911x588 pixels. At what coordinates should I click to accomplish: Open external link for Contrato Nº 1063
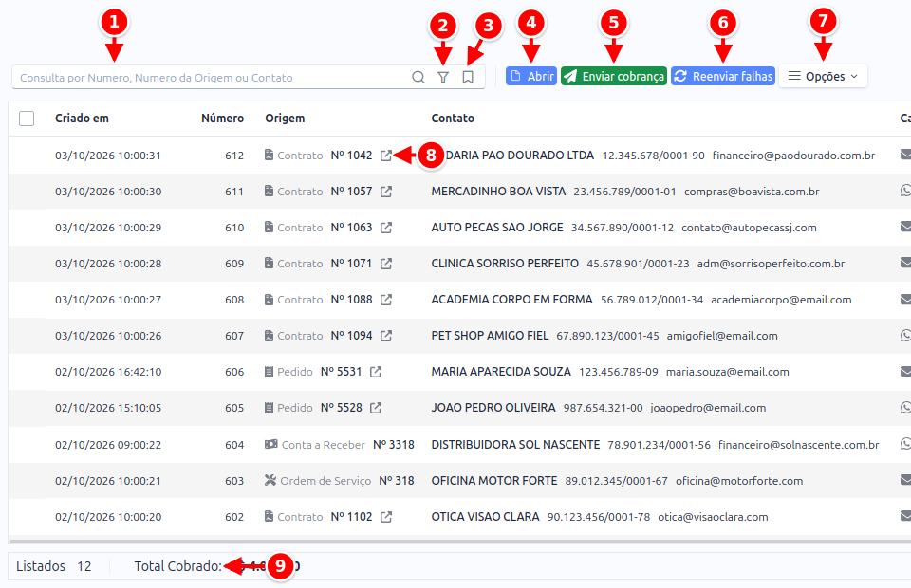point(386,228)
